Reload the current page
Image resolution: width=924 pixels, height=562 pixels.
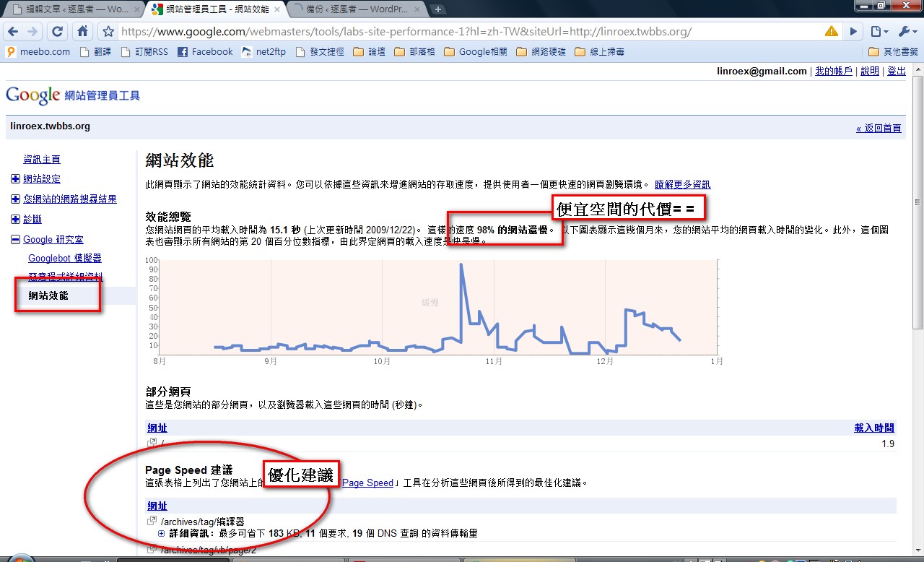[x=58, y=32]
